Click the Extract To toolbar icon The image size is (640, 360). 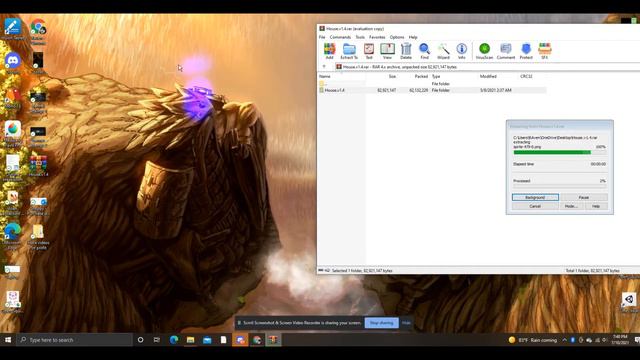(349, 51)
